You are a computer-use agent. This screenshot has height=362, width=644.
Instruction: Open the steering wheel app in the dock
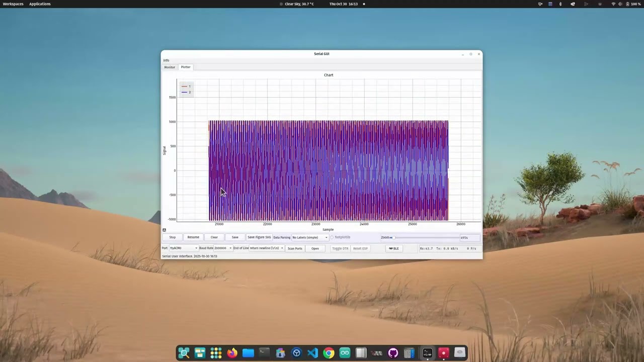296,353
